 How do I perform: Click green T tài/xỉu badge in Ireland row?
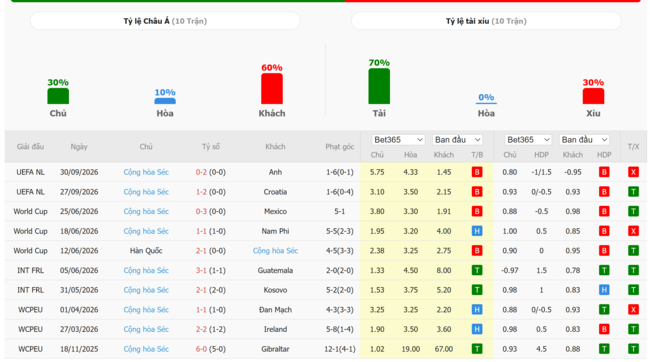(633, 329)
